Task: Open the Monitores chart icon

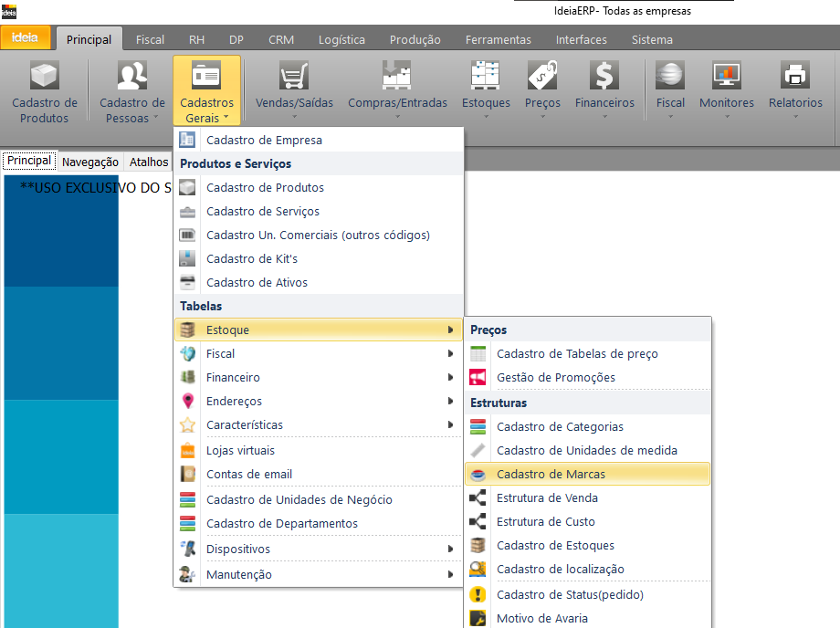Action: (726, 75)
